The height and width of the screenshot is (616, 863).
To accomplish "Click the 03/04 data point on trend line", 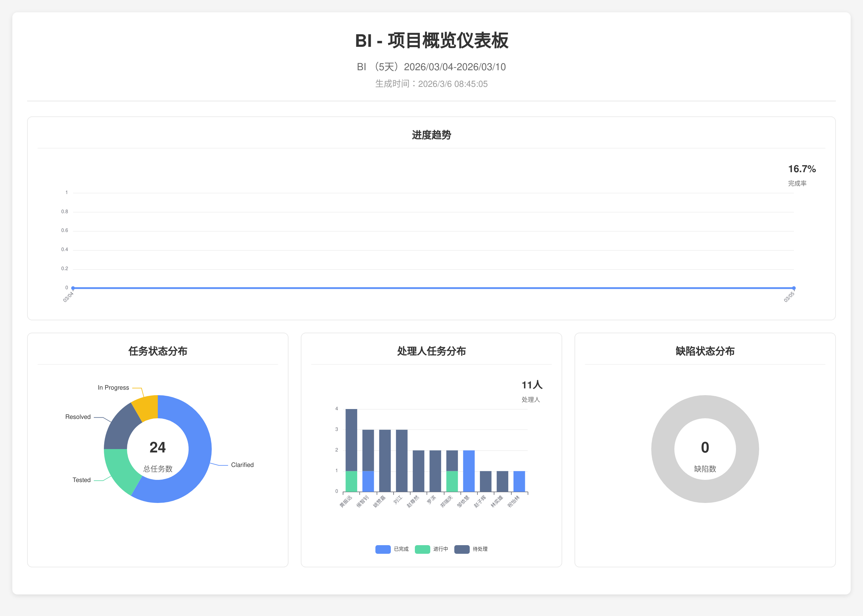I will coord(73,288).
